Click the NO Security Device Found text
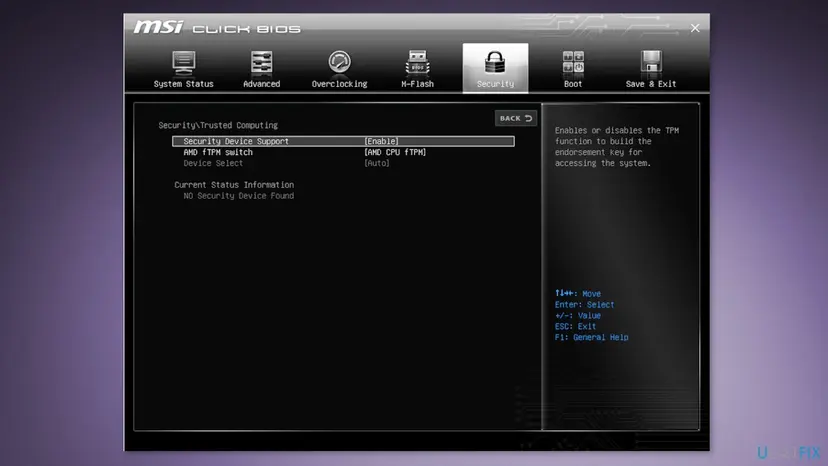The image size is (828, 466). (x=238, y=196)
